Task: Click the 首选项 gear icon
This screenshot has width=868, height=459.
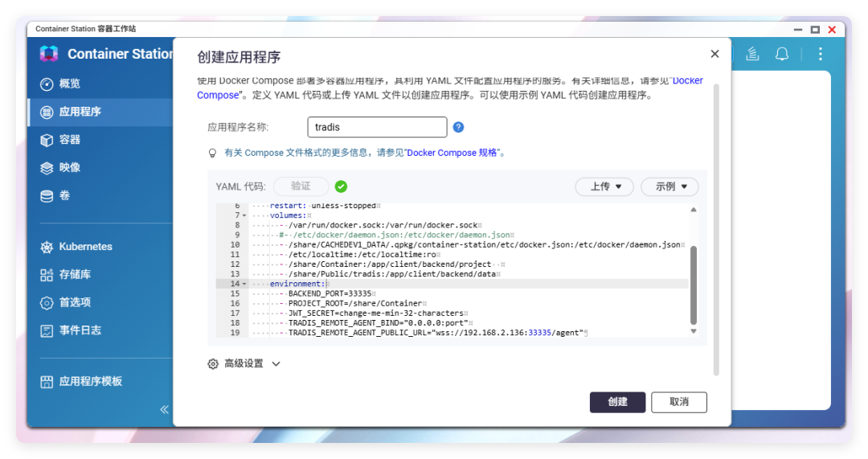Action: (x=47, y=303)
